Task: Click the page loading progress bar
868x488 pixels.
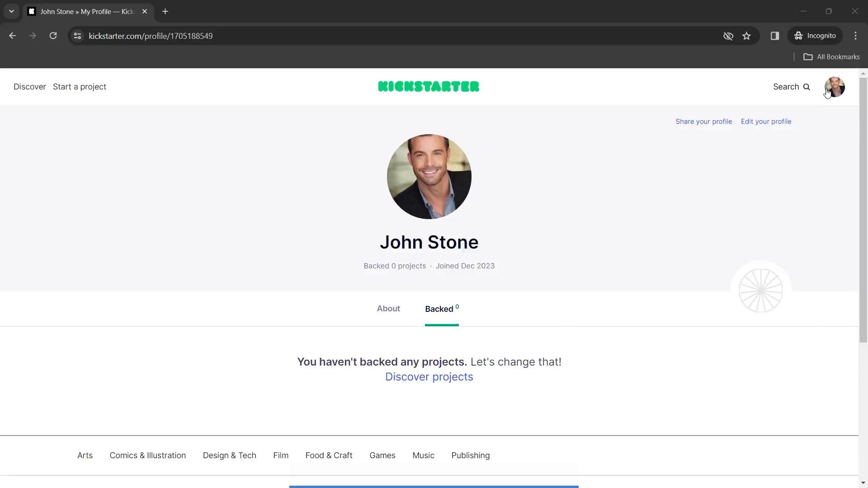Action: tap(434, 486)
